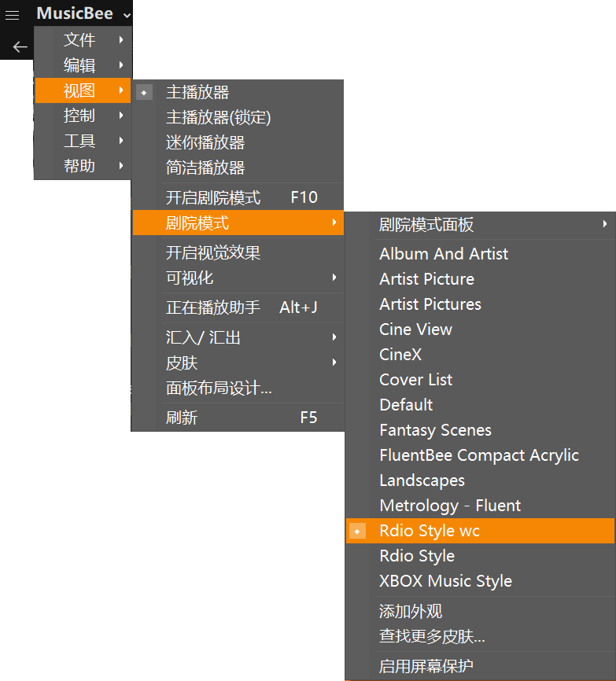
Task: Select Metrology - Fluent skin
Action: click(x=481, y=506)
